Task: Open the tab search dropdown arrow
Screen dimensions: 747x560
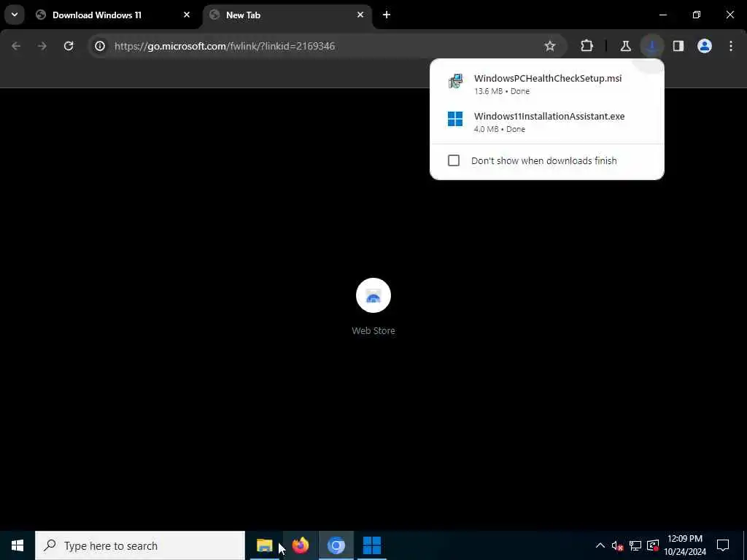Action: [15, 15]
